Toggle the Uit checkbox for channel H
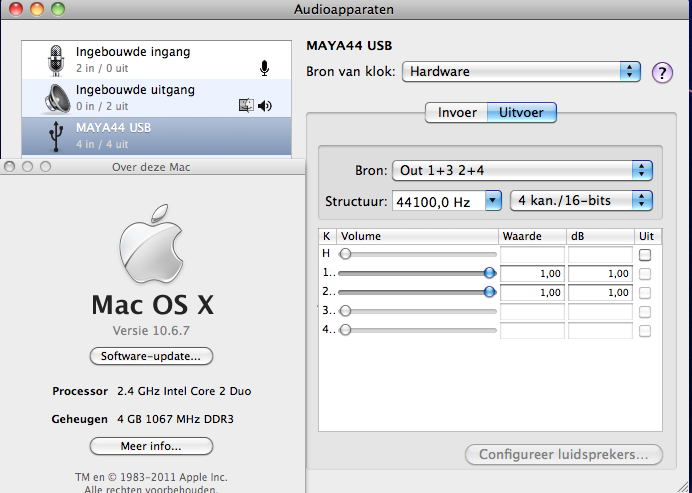 645,255
